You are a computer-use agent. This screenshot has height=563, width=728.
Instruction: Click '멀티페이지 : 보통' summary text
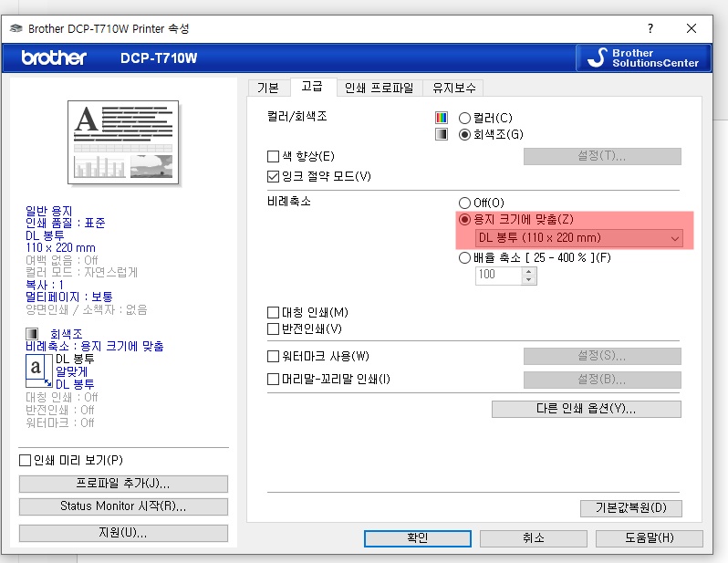pyautogui.click(x=68, y=297)
